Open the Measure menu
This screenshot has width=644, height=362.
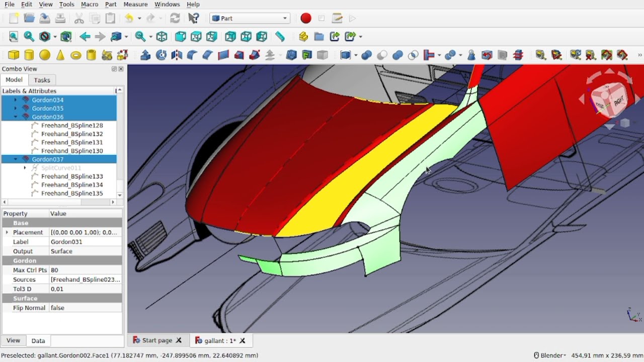tap(135, 4)
